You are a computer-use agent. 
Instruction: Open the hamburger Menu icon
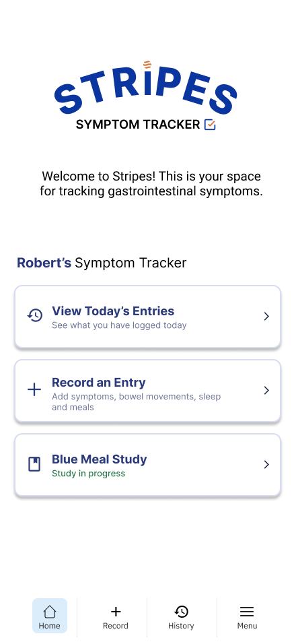[x=247, y=612]
